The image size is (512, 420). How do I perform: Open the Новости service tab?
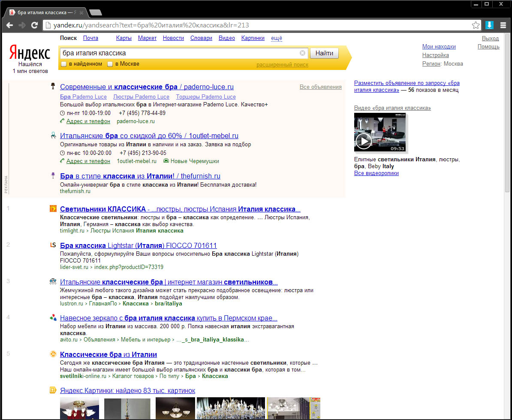(173, 38)
